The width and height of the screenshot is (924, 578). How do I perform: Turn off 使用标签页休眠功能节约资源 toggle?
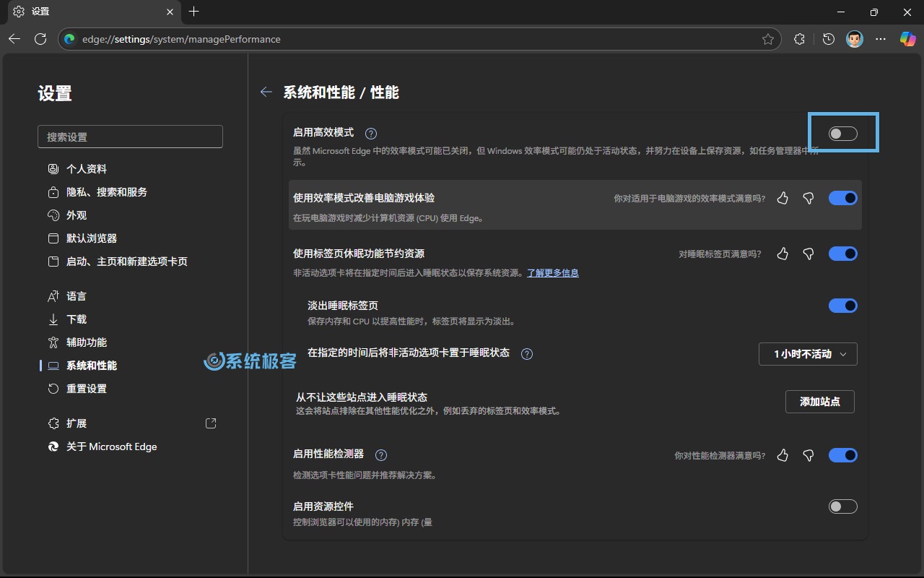point(842,254)
